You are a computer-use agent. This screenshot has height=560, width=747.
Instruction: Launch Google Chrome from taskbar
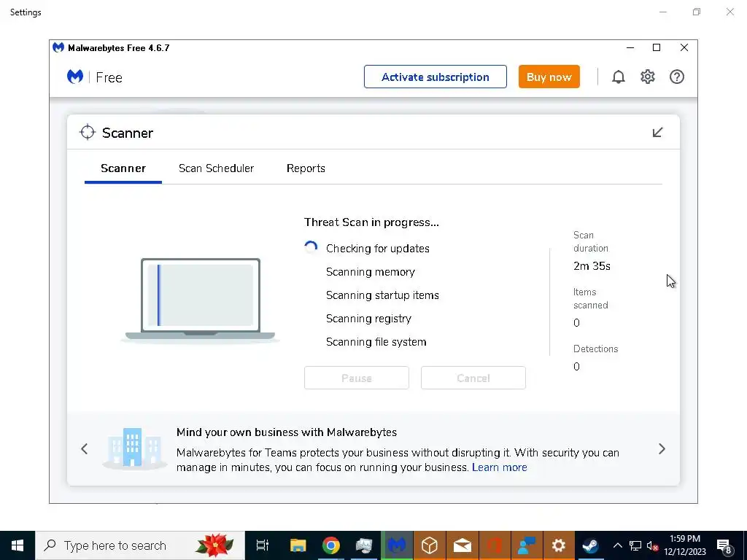pyautogui.click(x=330, y=545)
